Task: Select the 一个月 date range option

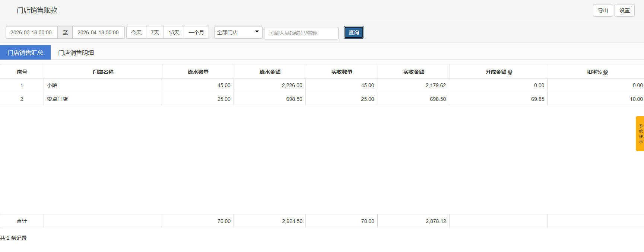Action: click(196, 32)
